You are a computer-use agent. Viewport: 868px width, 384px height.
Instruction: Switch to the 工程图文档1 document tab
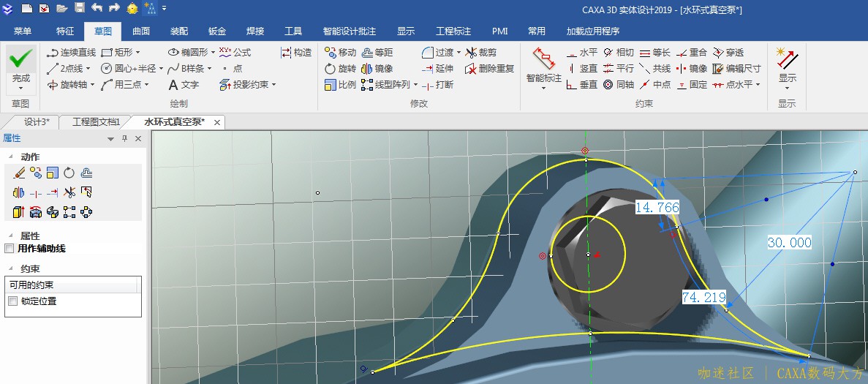95,122
